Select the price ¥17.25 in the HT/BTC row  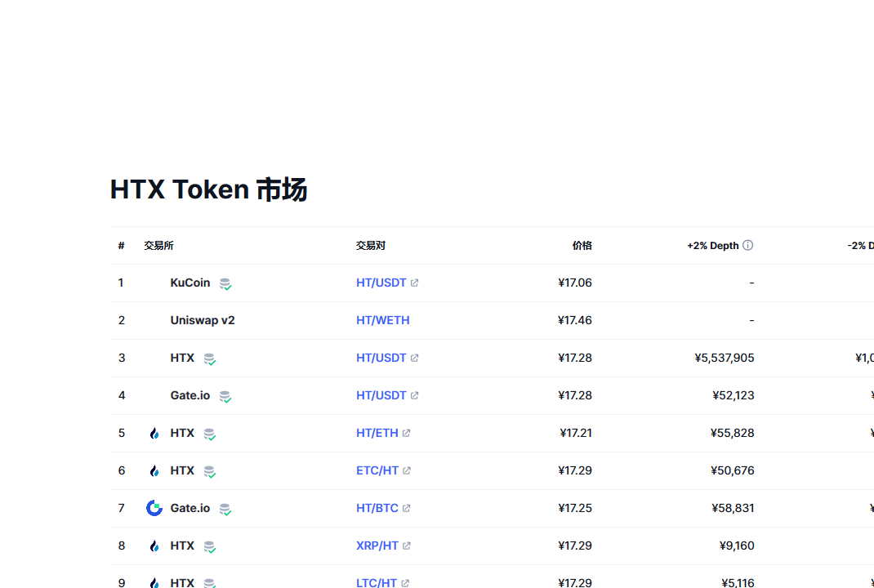[x=575, y=508]
